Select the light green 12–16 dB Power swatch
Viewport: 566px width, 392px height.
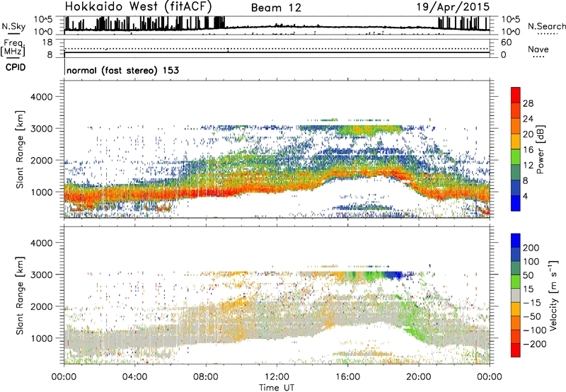coord(516,156)
